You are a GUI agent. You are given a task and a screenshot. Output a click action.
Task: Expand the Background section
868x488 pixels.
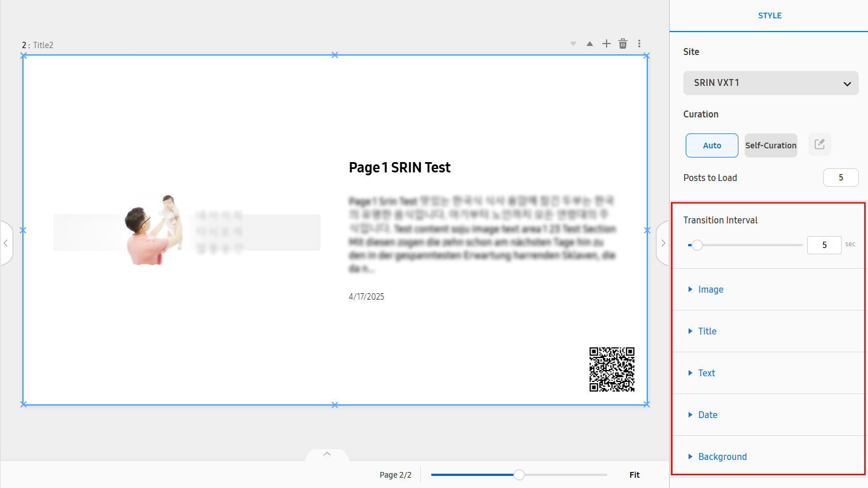(x=722, y=457)
